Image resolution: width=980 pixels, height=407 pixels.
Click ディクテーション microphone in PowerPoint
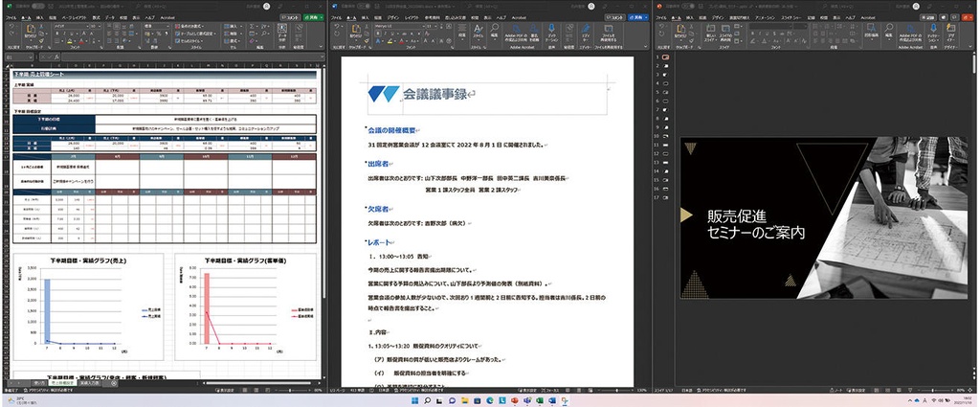point(934,28)
